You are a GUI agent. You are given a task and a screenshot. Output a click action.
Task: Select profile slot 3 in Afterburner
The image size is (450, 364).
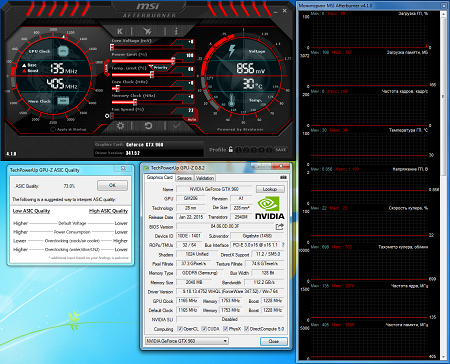254,150
